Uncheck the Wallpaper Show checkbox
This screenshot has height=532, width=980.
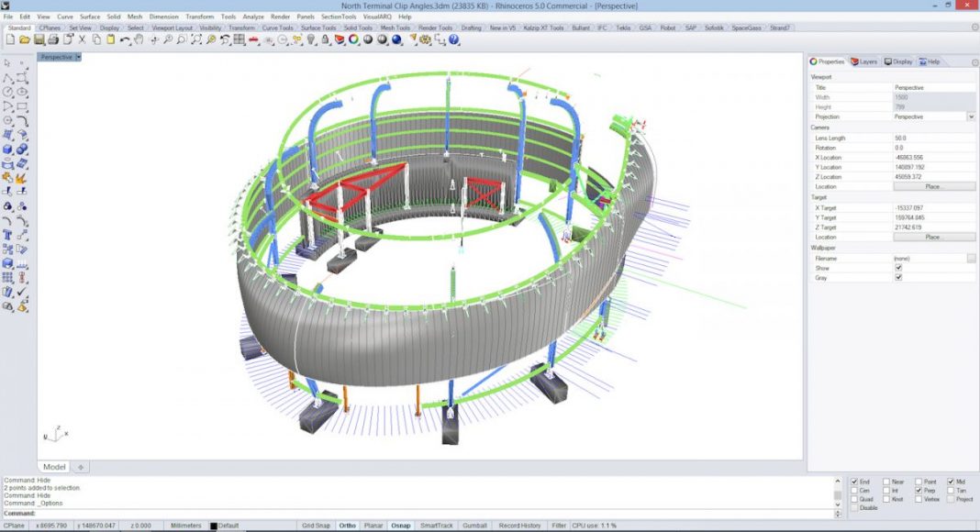point(898,268)
